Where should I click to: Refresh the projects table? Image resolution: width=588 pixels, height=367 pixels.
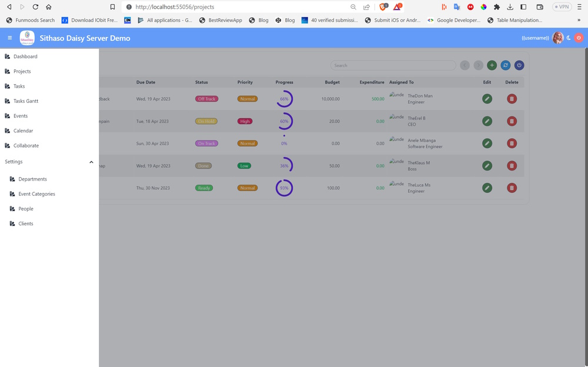pyautogui.click(x=506, y=65)
